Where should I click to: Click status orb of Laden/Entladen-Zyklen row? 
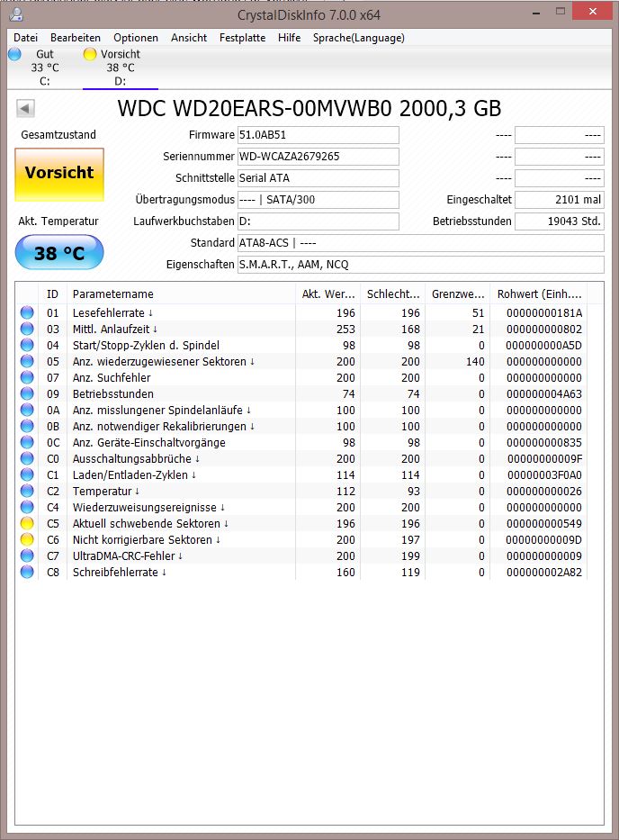(27, 474)
